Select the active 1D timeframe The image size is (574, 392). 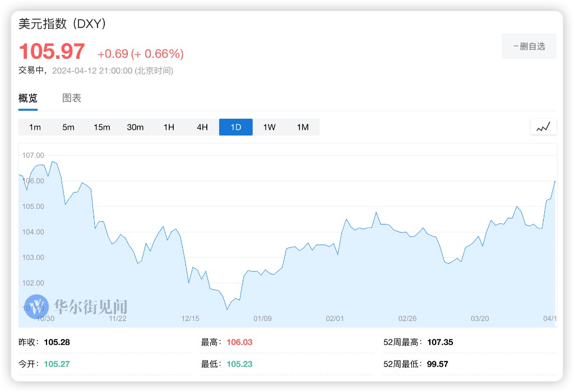coord(236,127)
